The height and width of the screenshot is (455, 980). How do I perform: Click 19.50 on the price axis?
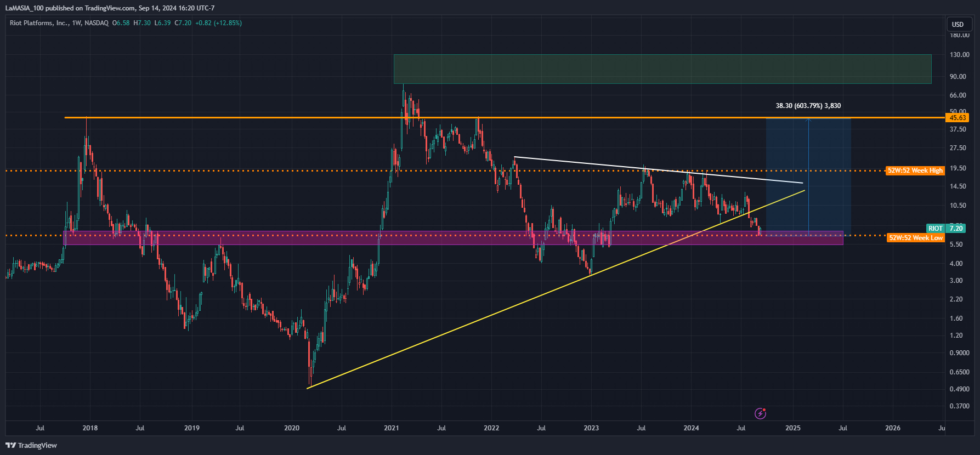958,168
